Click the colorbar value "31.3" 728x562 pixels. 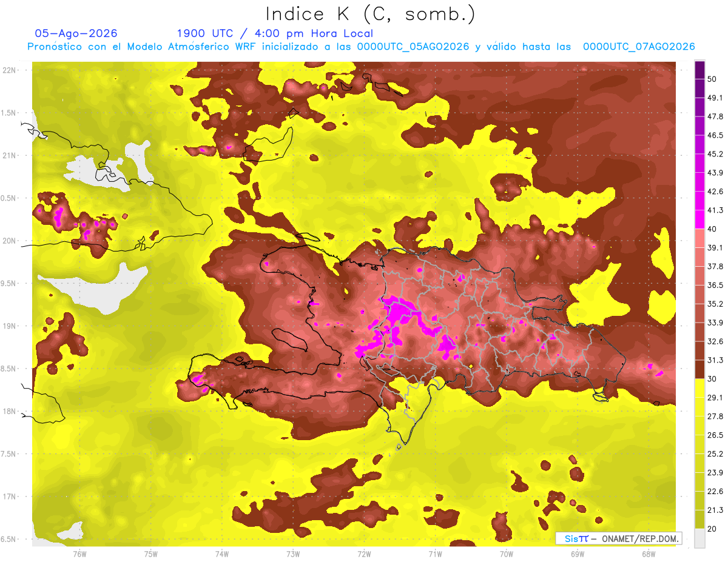pyautogui.click(x=715, y=360)
